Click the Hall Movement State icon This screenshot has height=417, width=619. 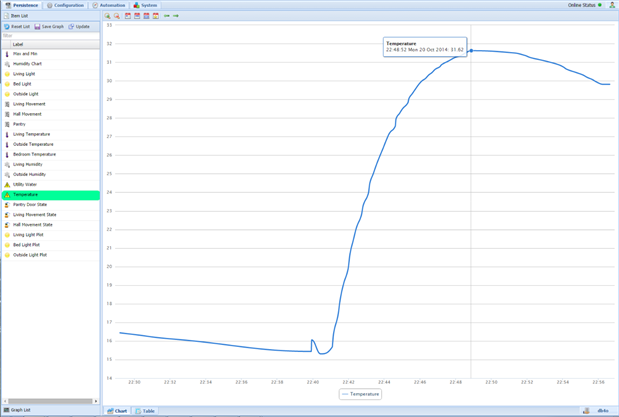tap(7, 225)
